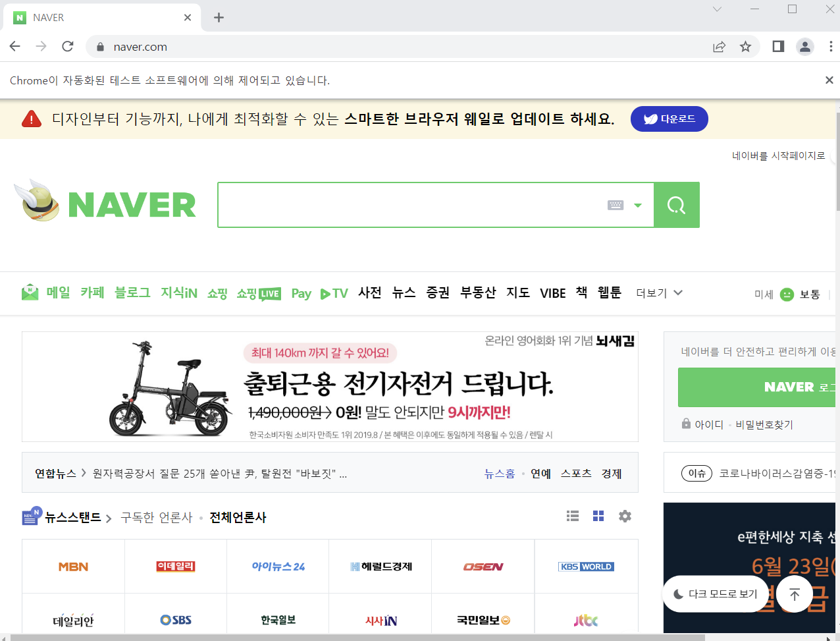The height and width of the screenshot is (641, 840).
Task: Click 네이버를 시작페이지로 link
Action: 779,155
